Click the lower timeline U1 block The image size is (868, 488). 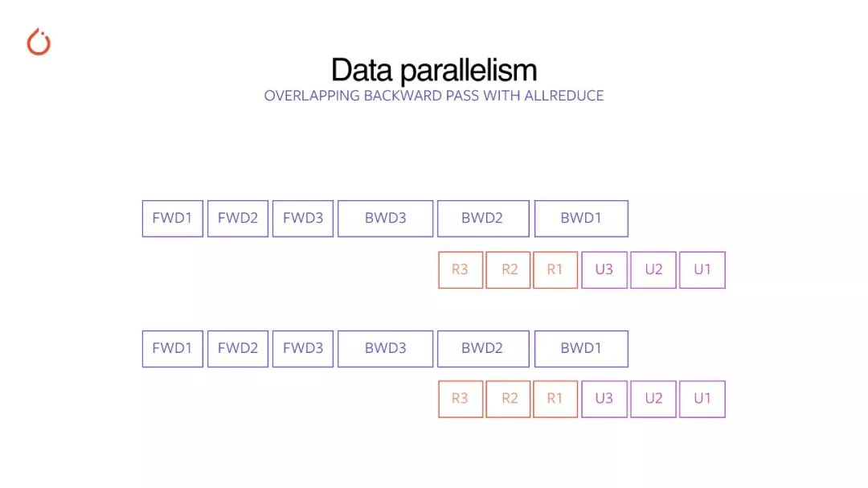click(x=702, y=400)
